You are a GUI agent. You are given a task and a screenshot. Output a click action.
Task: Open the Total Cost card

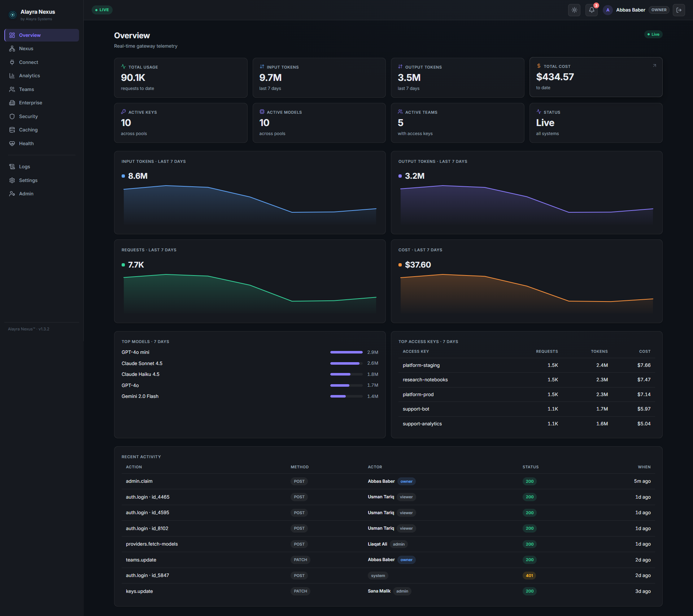coord(596,77)
